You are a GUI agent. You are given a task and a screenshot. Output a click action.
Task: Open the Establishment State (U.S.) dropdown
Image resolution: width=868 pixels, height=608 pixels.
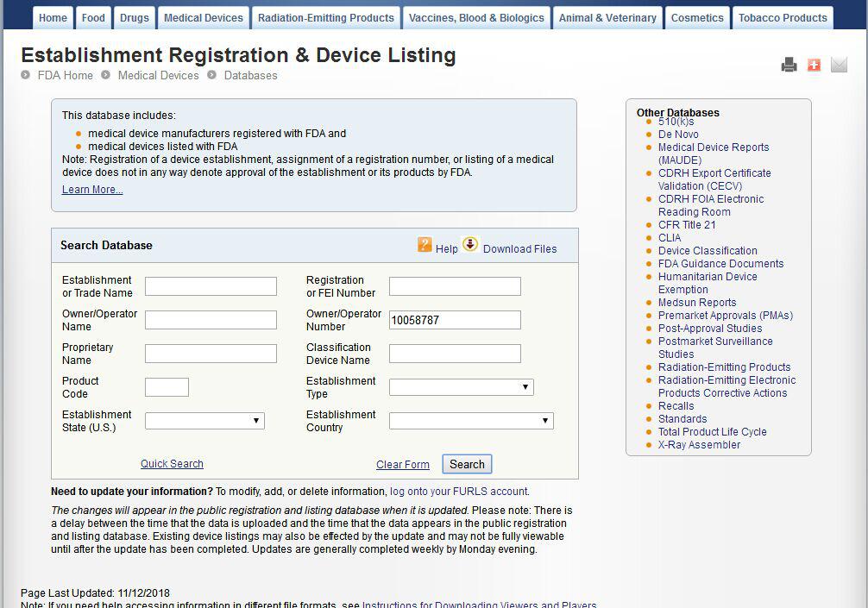pos(204,421)
